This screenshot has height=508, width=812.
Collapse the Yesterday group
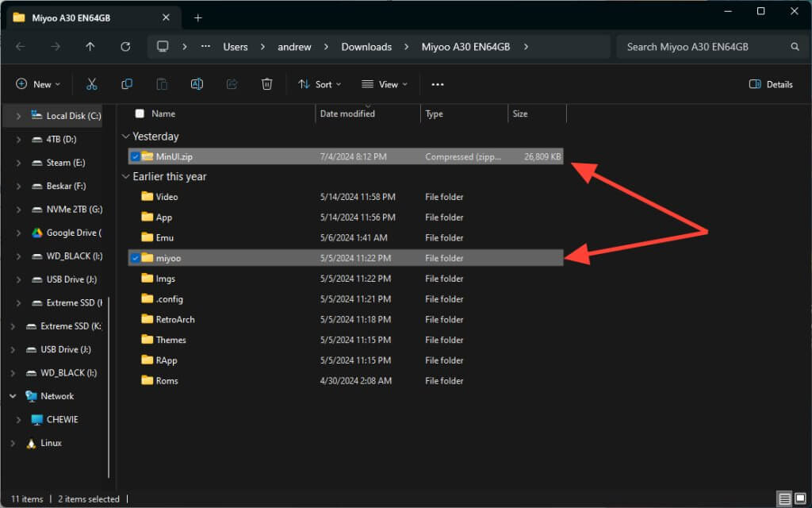125,137
